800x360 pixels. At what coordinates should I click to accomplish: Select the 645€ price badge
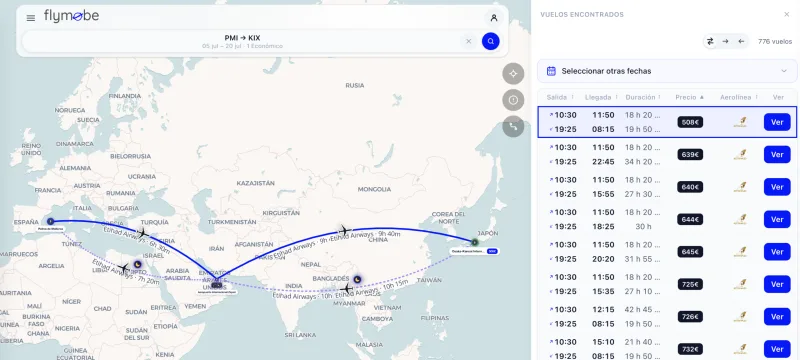pos(690,252)
